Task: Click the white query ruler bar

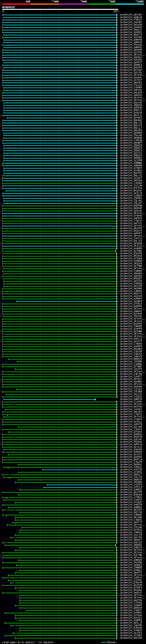Action: (x=60, y=10)
